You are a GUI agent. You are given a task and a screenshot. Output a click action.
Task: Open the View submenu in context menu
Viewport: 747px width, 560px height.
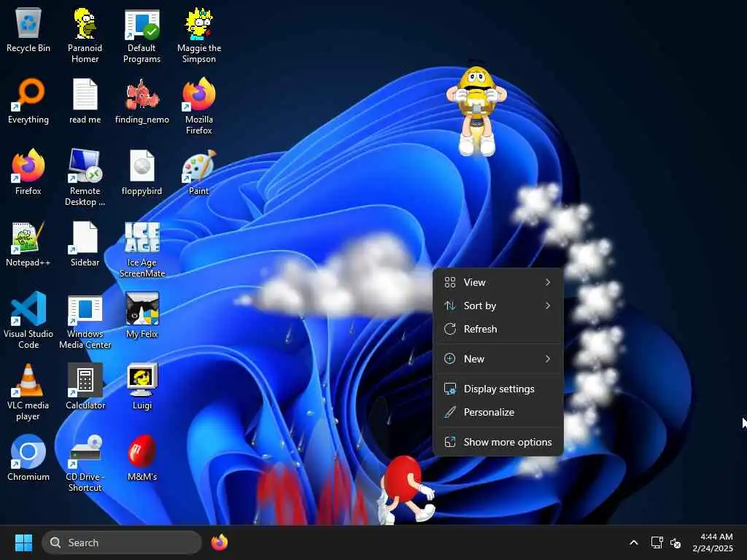[498, 282]
